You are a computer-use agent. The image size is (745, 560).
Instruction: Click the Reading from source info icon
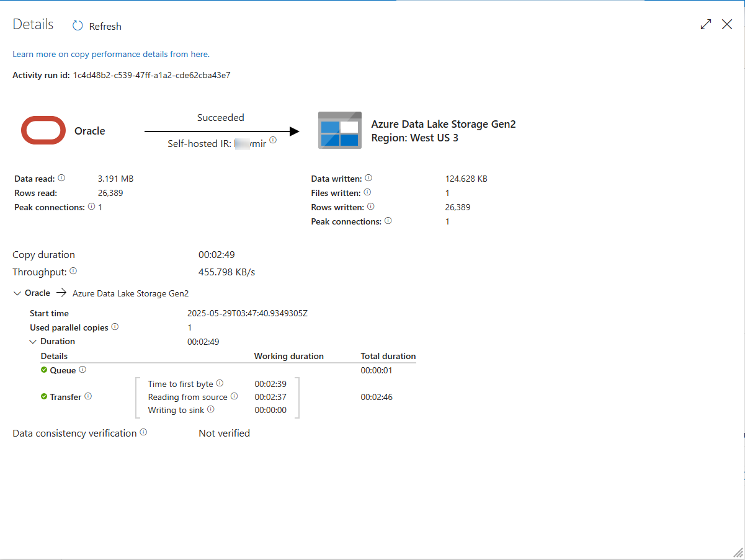[234, 396]
